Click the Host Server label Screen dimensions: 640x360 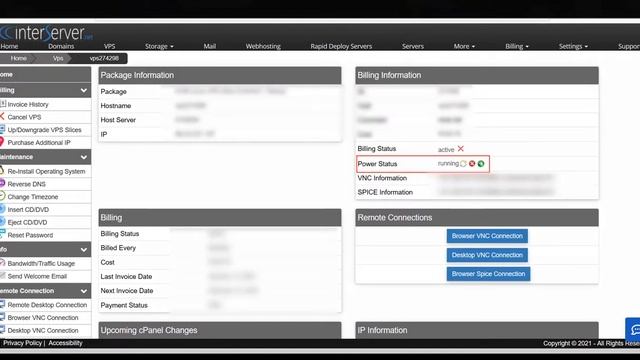pos(118,120)
